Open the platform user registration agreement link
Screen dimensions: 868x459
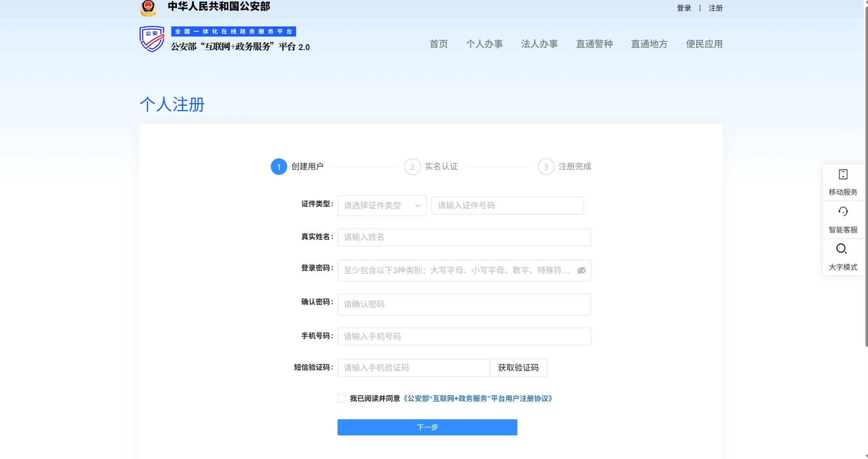[477, 398]
